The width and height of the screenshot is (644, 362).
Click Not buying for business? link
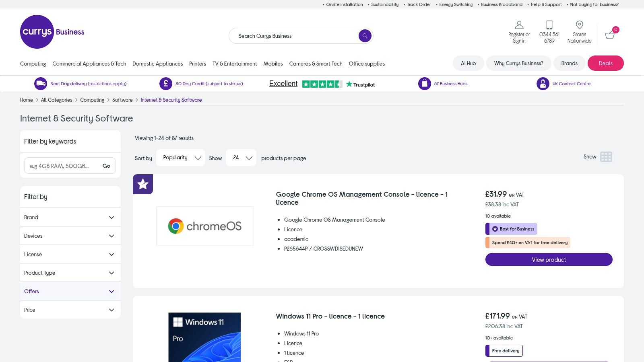click(x=594, y=4)
